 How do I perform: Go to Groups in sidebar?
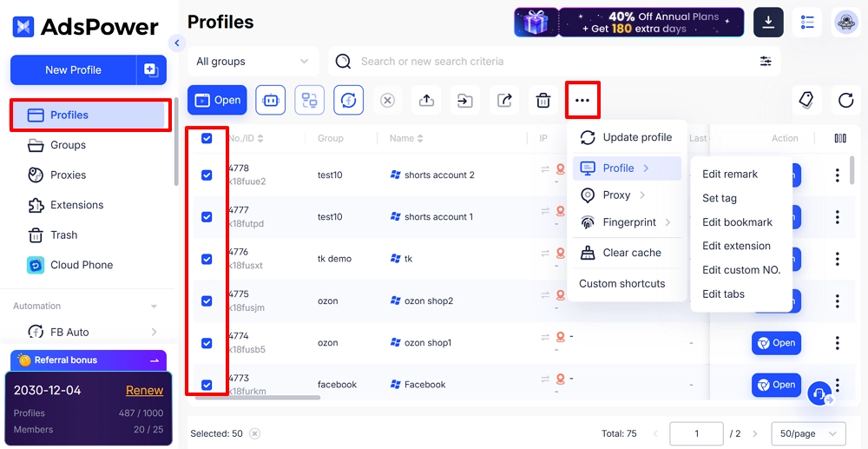click(68, 145)
